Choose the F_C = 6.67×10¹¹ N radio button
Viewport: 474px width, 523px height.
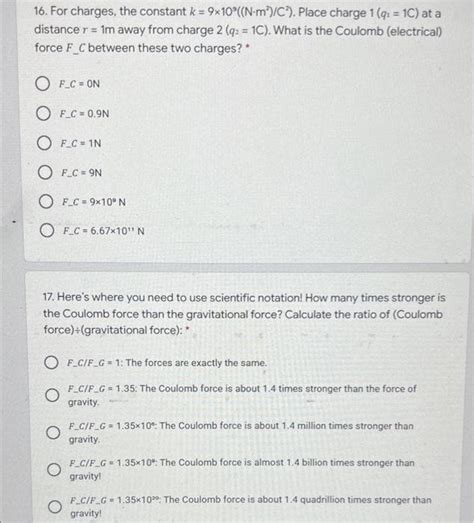click(47, 230)
